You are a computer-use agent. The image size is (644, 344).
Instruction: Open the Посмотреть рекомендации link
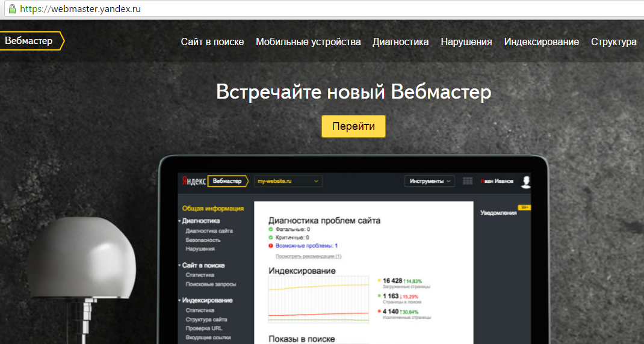pos(308,256)
